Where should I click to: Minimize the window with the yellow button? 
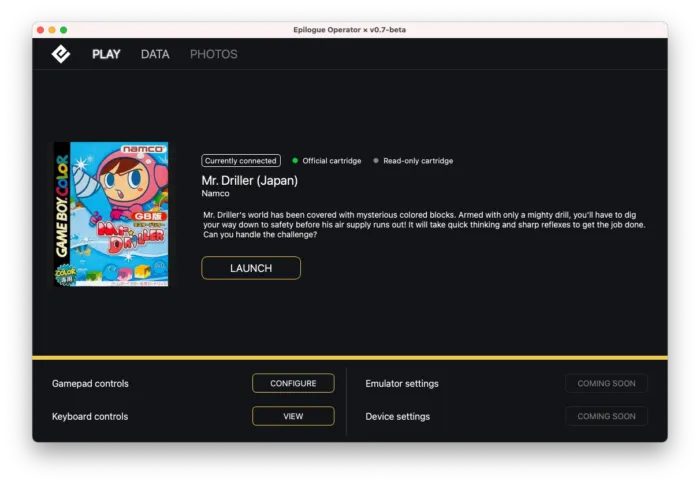tap(53, 30)
